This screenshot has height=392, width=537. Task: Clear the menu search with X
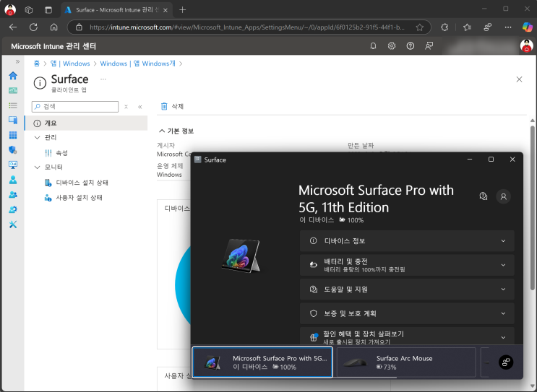tap(126, 107)
